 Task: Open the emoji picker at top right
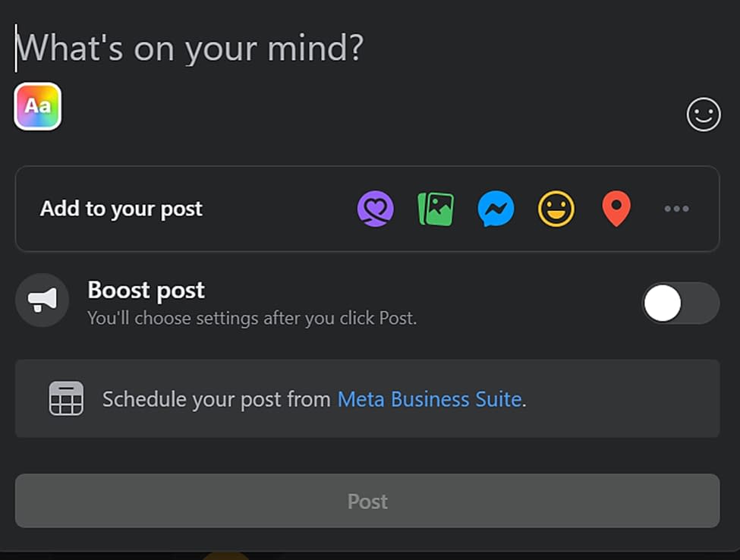[x=703, y=115]
